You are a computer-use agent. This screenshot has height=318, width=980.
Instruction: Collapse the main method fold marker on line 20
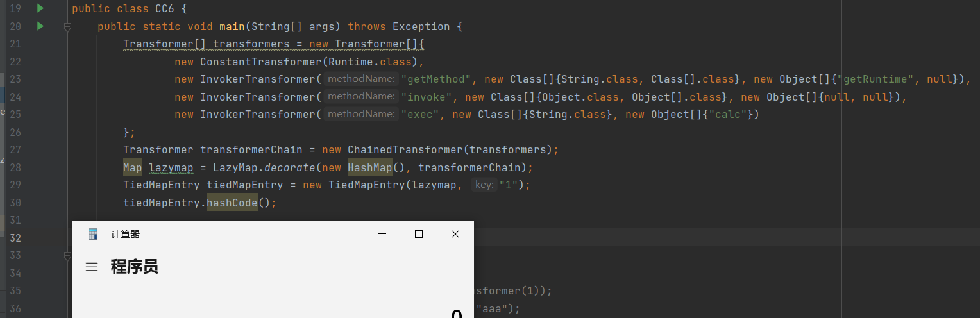click(x=67, y=27)
